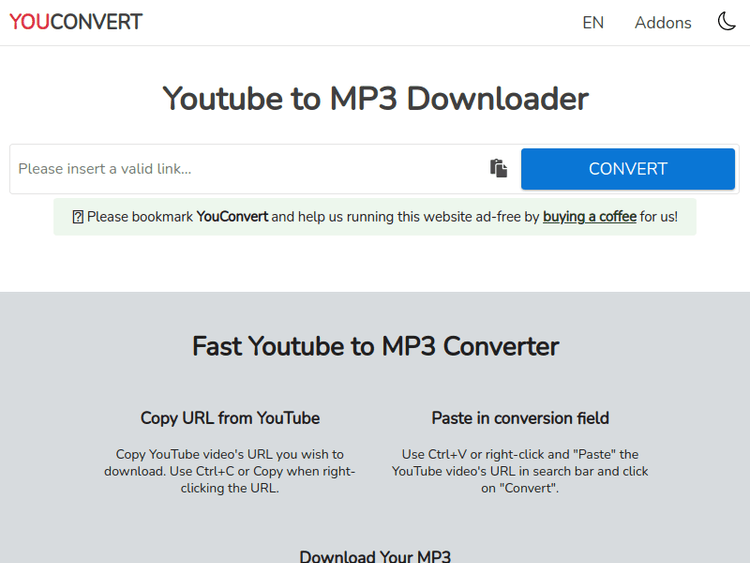Click the YouConvert logo
The height and width of the screenshot is (563, 750).
click(76, 22)
